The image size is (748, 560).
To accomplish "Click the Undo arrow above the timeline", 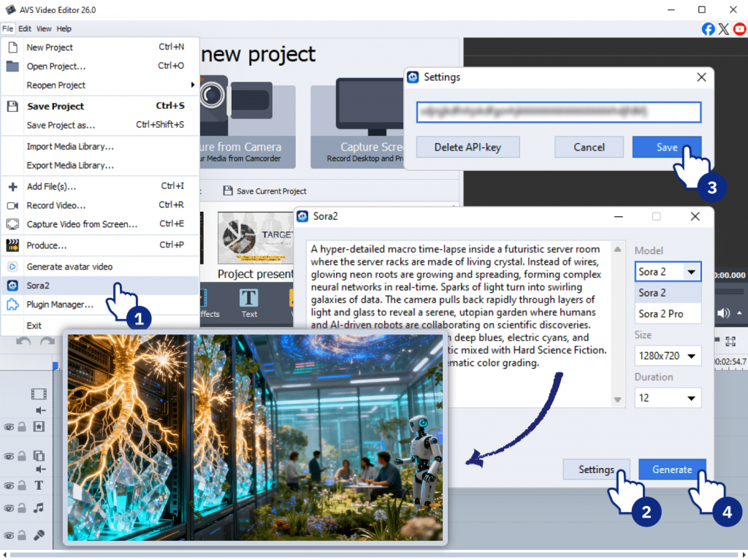I will pyautogui.click(x=23, y=341).
